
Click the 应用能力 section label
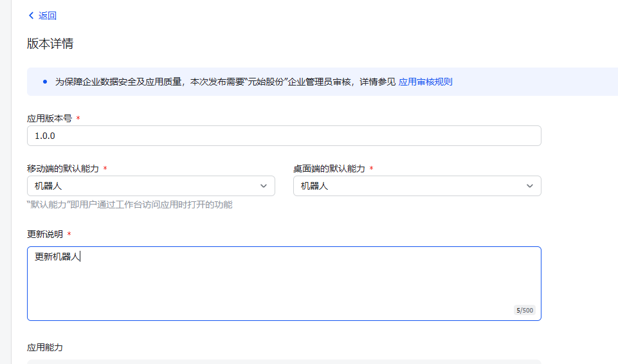45,347
